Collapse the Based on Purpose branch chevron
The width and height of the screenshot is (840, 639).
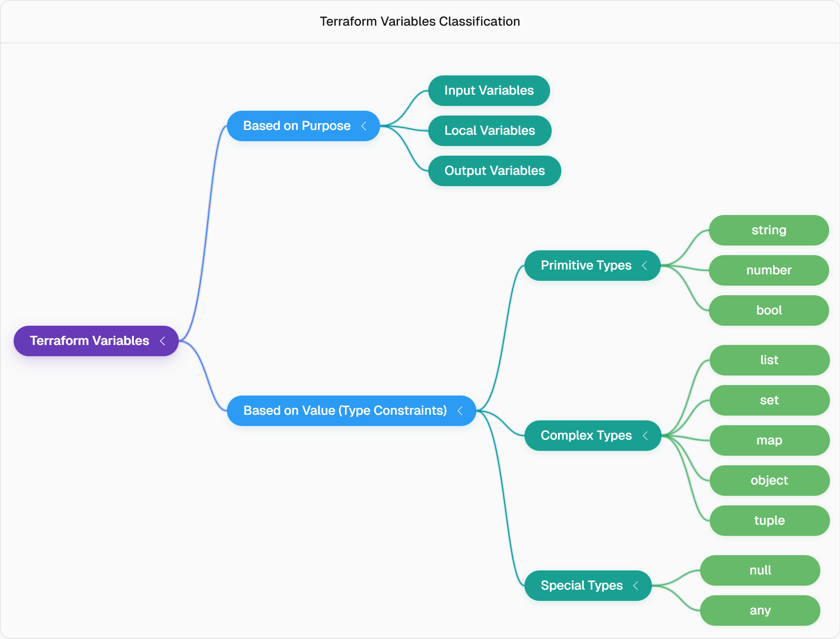(x=364, y=126)
